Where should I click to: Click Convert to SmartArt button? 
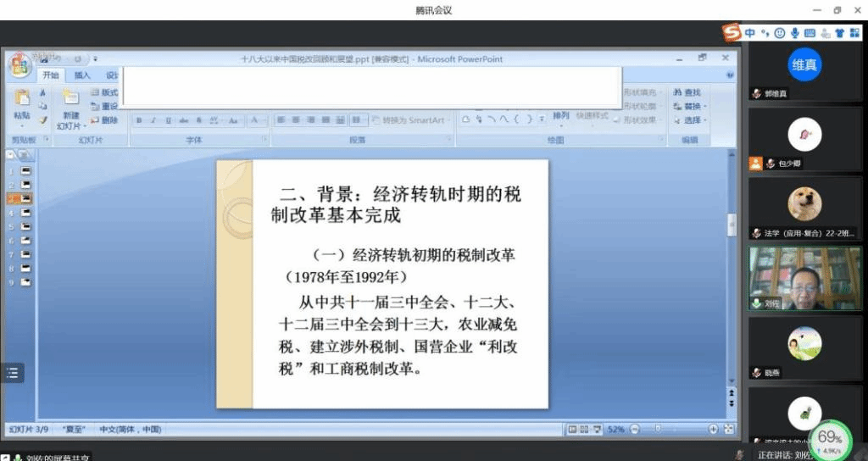click(x=412, y=120)
